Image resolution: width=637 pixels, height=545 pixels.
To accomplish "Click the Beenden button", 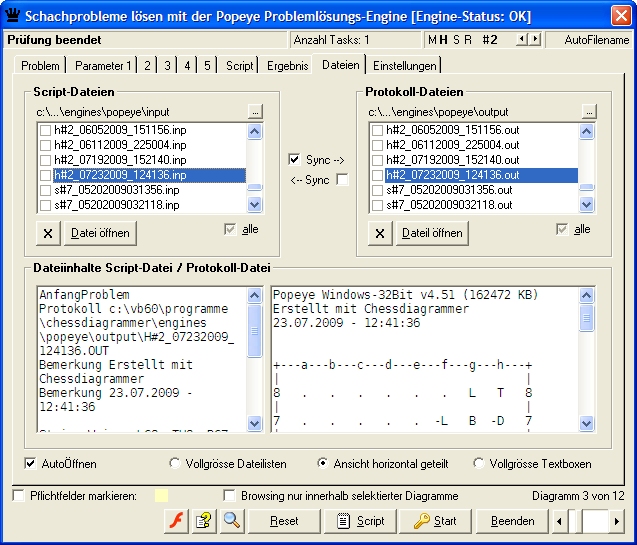I will coord(512,521).
